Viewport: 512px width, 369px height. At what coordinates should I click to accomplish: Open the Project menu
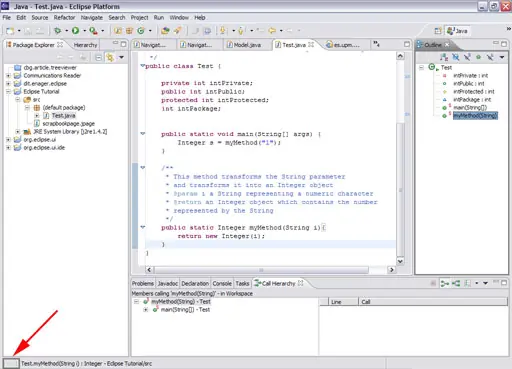[x=139, y=18]
